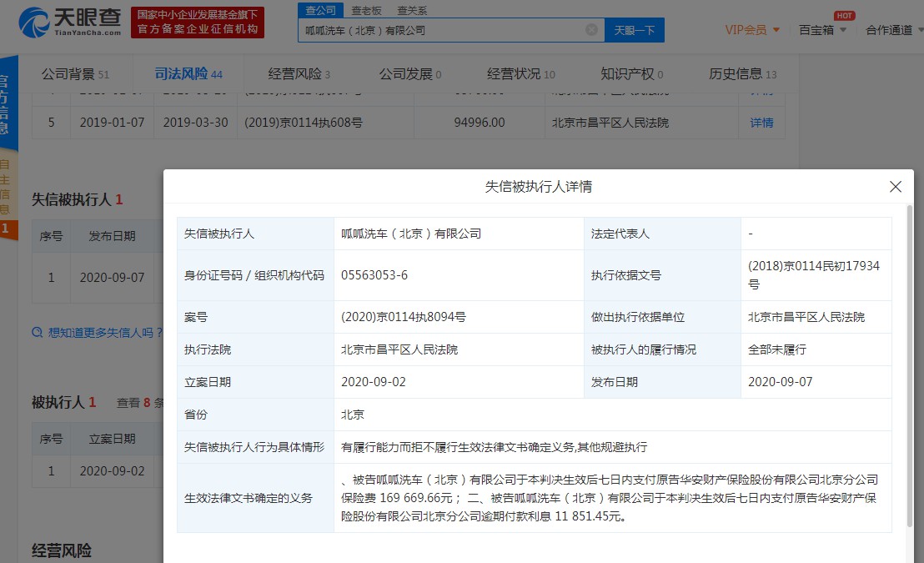Image resolution: width=924 pixels, height=563 pixels.
Task: Click case number (2020)京0114执8094号
Action: pyautogui.click(x=404, y=317)
